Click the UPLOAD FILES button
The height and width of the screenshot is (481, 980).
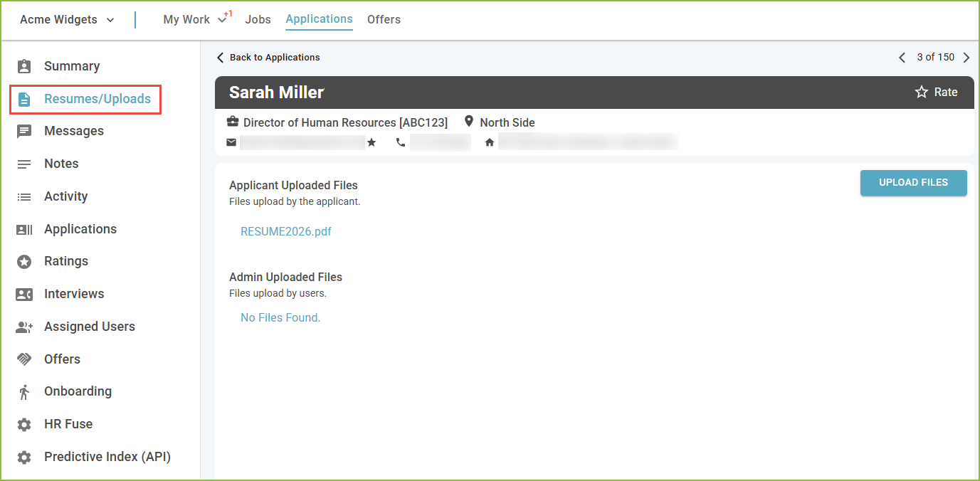click(913, 183)
